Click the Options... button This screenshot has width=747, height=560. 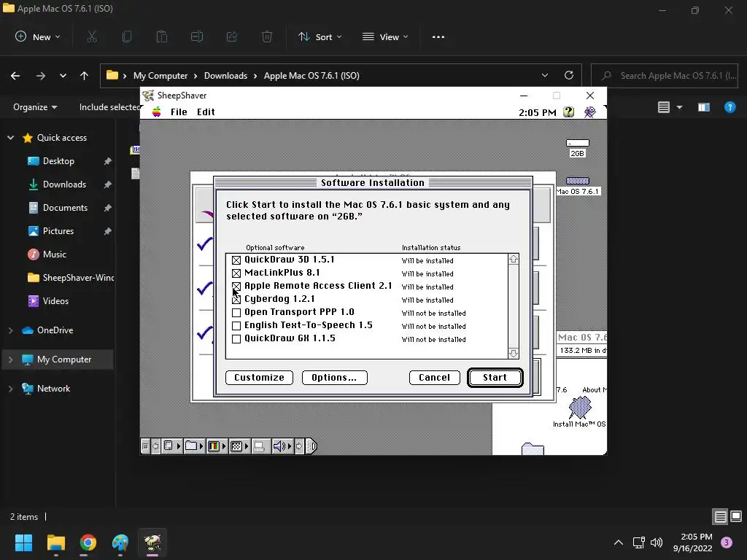[x=334, y=378]
